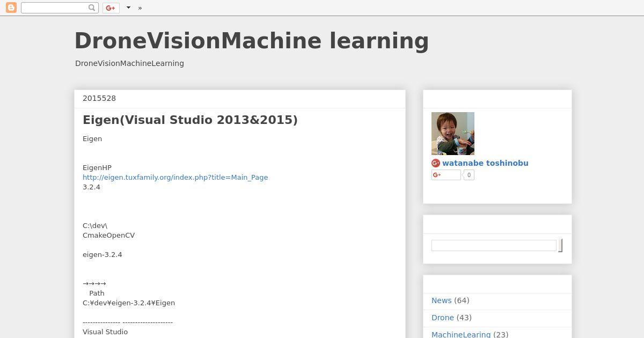Click the text C:¥dev¥eigen-3.2.4¥Eigen
The height and width of the screenshot is (338, 644).
(129, 303)
